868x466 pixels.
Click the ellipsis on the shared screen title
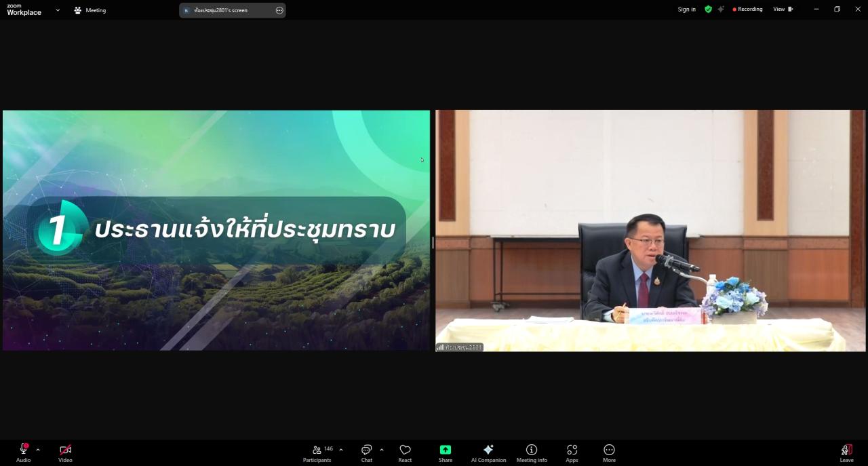click(279, 9)
